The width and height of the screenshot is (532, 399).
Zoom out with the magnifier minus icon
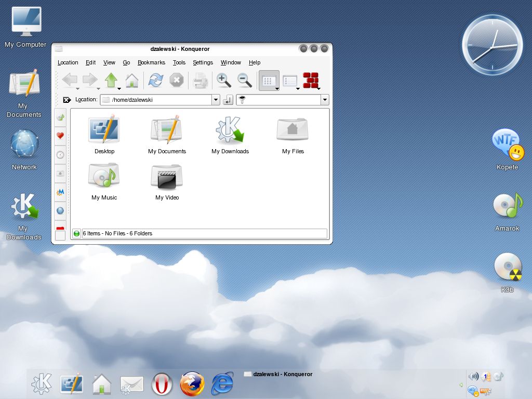pos(244,81)
